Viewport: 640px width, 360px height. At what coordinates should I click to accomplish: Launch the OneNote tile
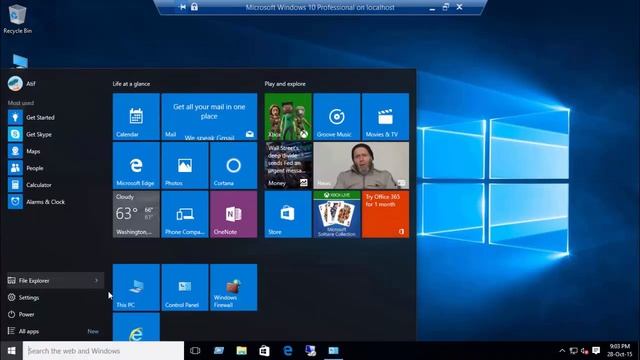233,214
